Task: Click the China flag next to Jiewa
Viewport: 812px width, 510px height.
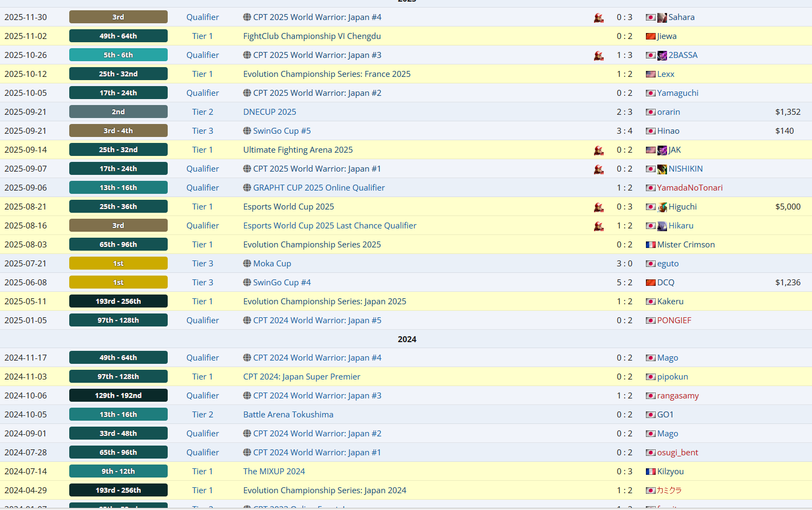Action: click(651, 36)
